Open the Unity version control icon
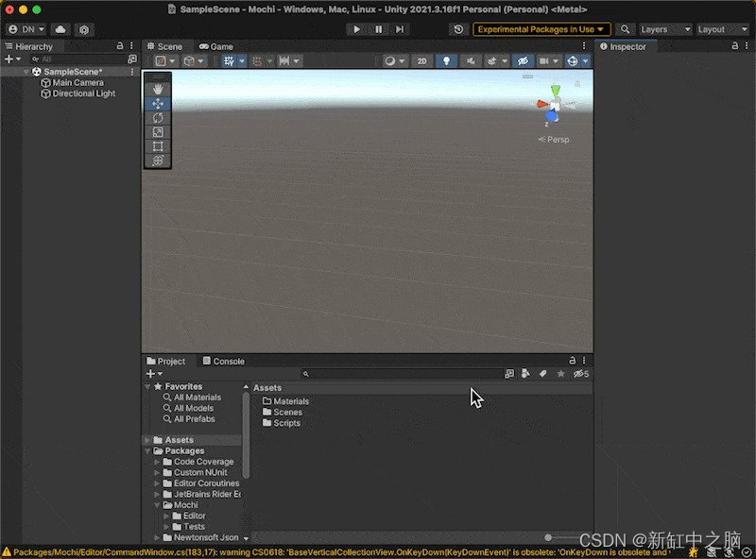Viewport: 756px width, 559px height. pyautogui.click(x=84, y=29)
